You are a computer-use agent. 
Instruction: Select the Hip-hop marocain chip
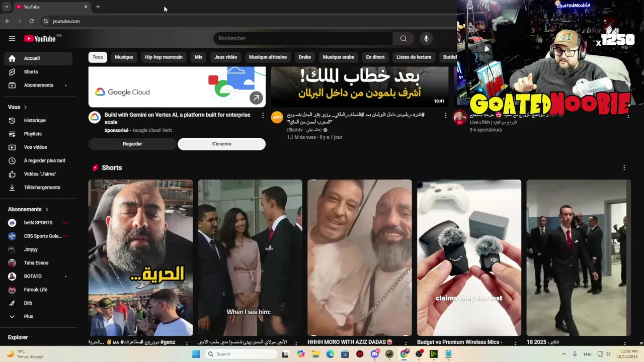click(x=164, y=57)
